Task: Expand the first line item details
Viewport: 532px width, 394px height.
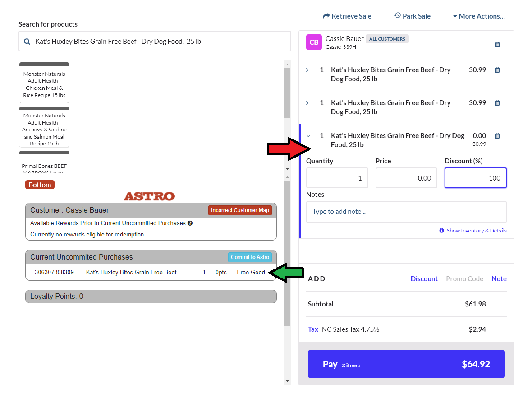Action: point(307,70)
